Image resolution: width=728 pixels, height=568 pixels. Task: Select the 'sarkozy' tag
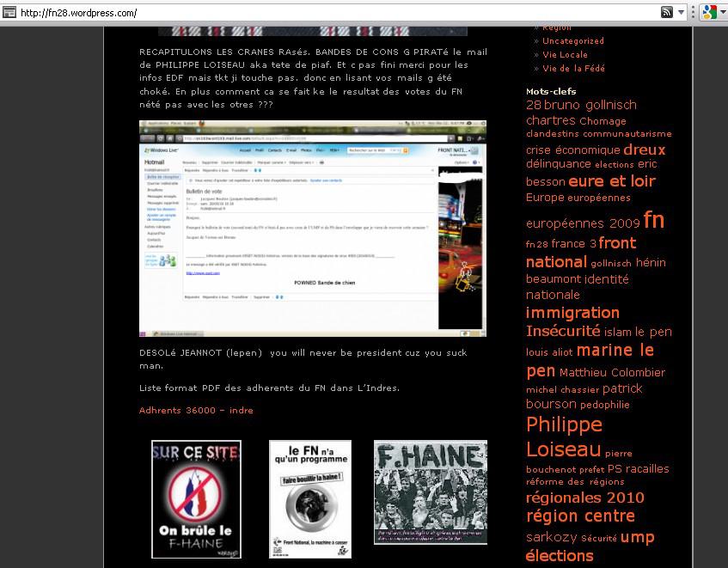click(x=550, y=538)
